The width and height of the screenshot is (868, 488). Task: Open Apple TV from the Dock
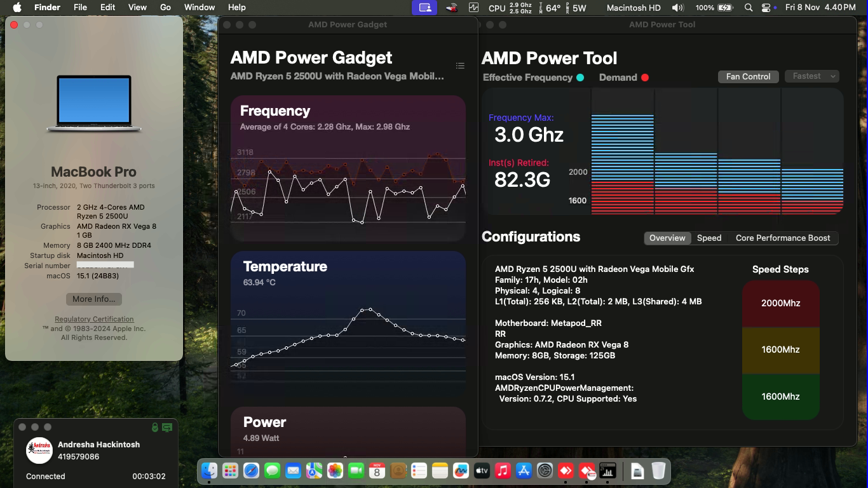coord(482,471)
